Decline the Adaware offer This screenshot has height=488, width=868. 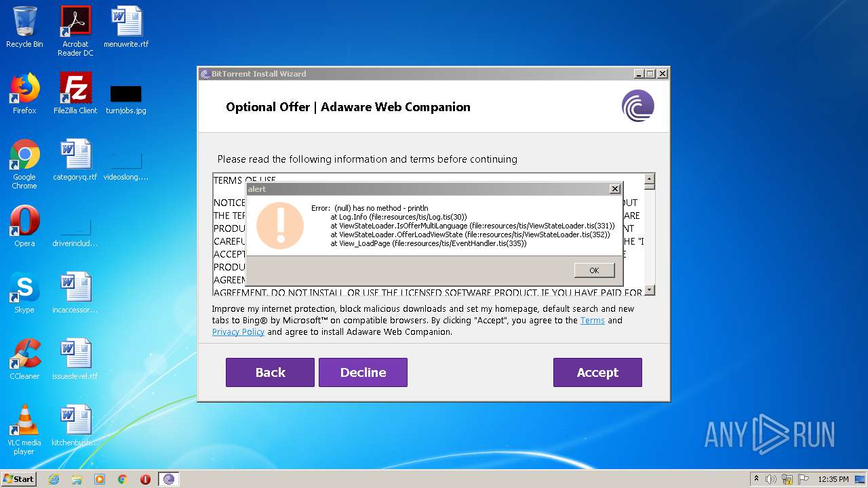(363, 372)
